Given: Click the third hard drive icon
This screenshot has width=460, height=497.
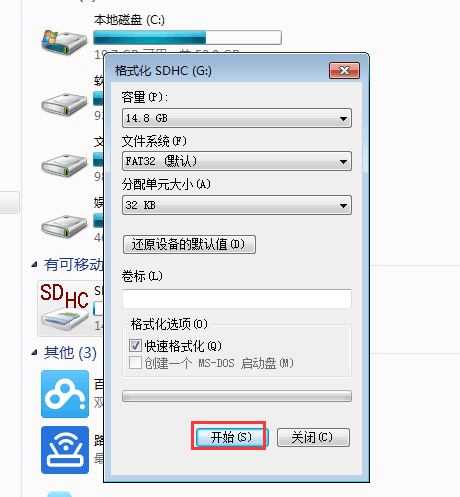Looking at the screenshot, I should pyautogui.click(x=64, y=165).
